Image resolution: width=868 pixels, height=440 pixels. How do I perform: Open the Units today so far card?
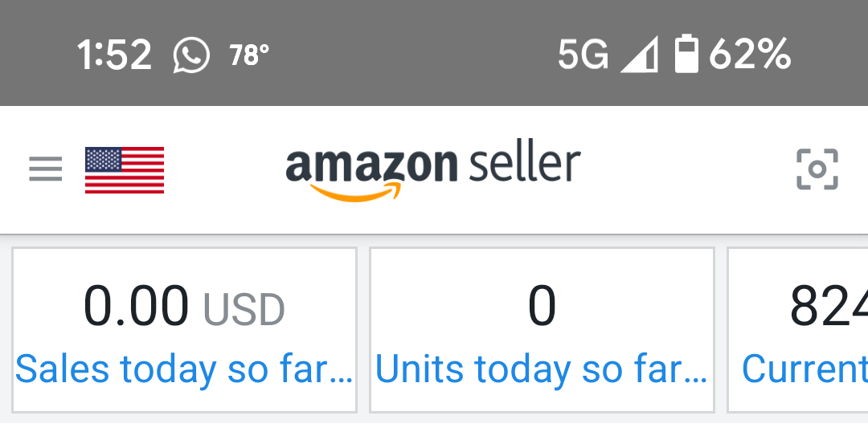click(x=542, y=330)
